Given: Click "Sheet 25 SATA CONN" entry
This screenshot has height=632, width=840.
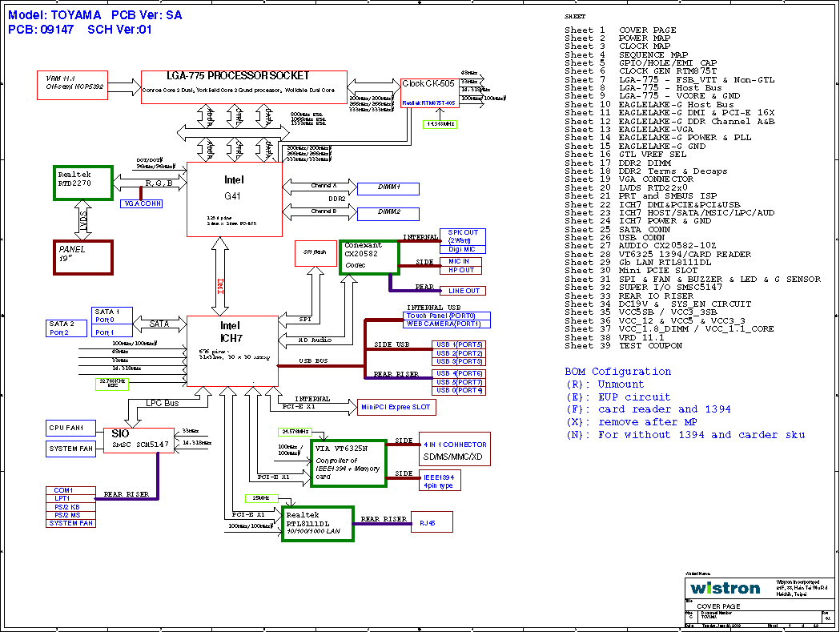Looking at the screenshot, I should coord(617,229).
